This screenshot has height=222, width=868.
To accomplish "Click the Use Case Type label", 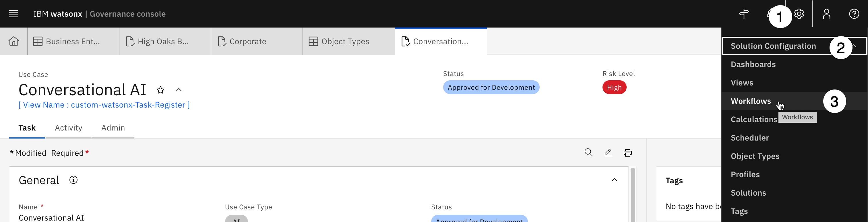I will [248, 207].
